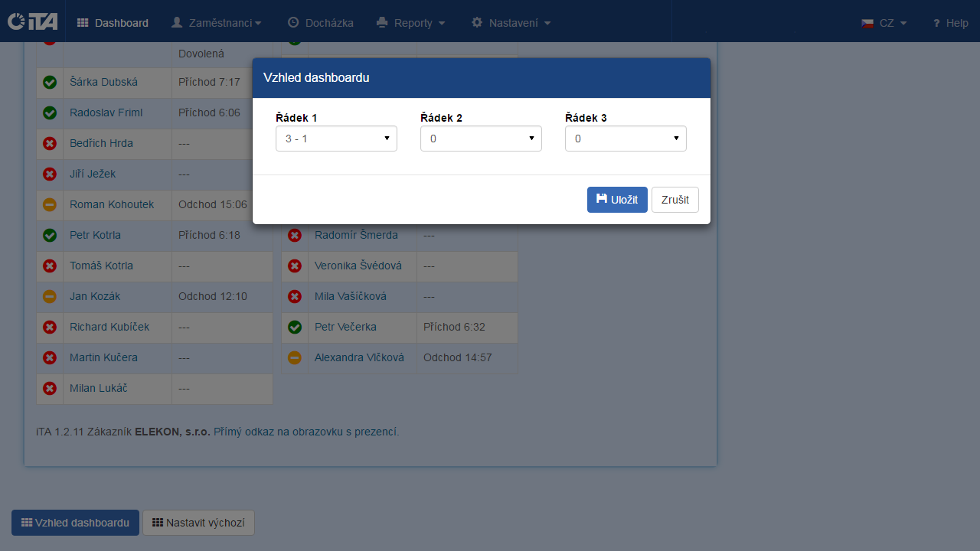980x551 pixels.
Task: Click the green check icon beside Petr Večerka
Action: [295, 327]
